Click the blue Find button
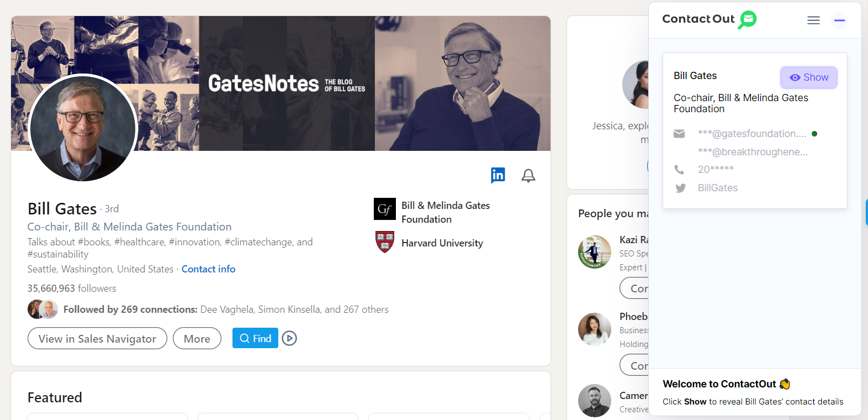This screenshot has width=868, height=420. coord(255,338)
